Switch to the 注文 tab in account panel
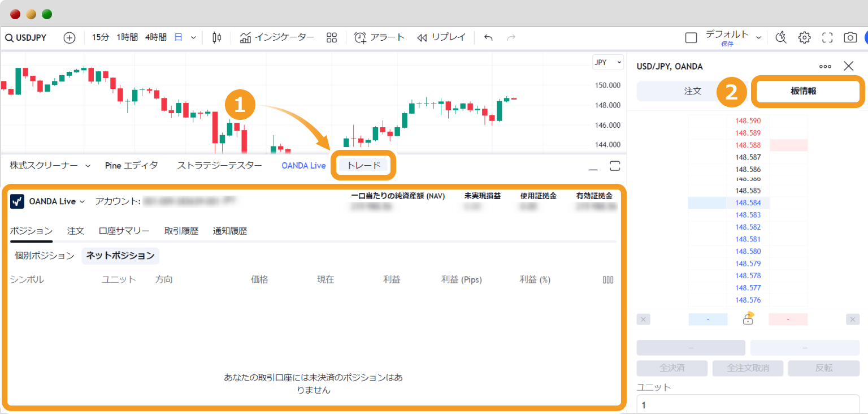The image size is (868, 414). click(x=76, y=231)
